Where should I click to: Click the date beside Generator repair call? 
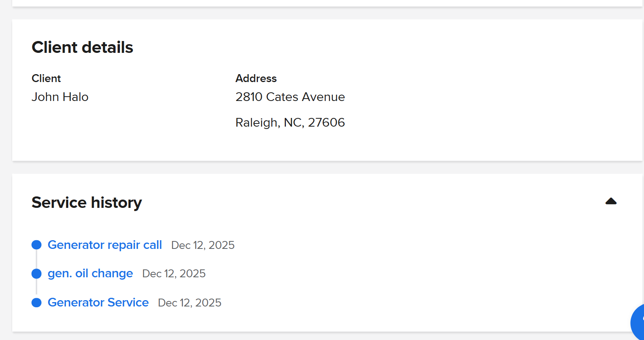203,245
